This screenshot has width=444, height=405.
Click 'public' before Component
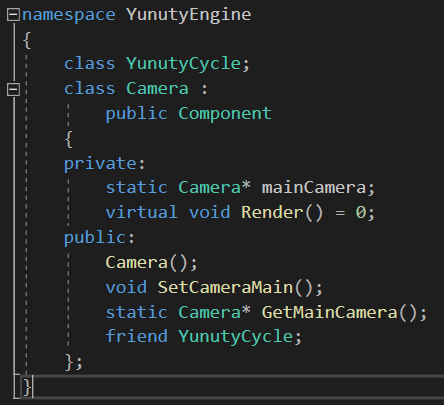tap(136, 114)
